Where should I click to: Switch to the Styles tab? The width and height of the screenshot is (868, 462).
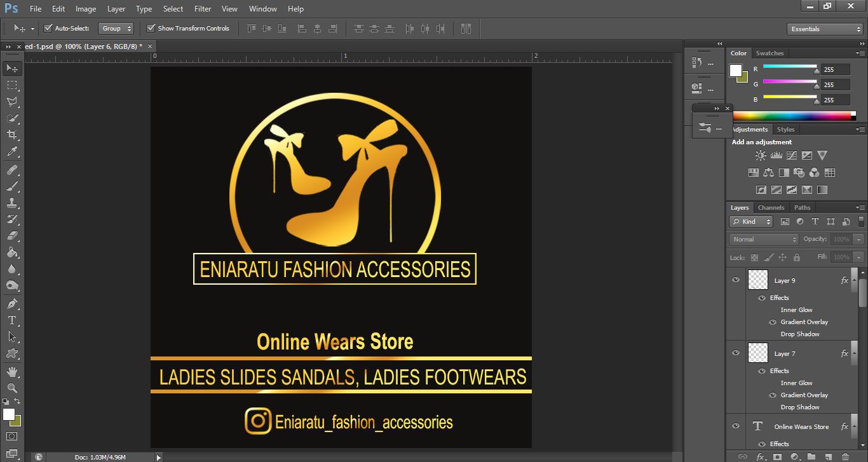(785, 130)
